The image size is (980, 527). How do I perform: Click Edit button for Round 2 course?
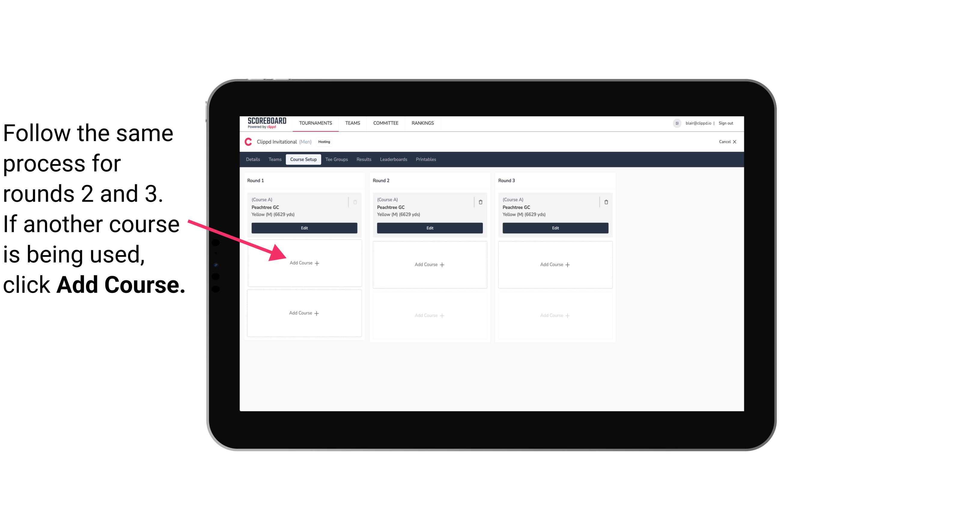428,228
